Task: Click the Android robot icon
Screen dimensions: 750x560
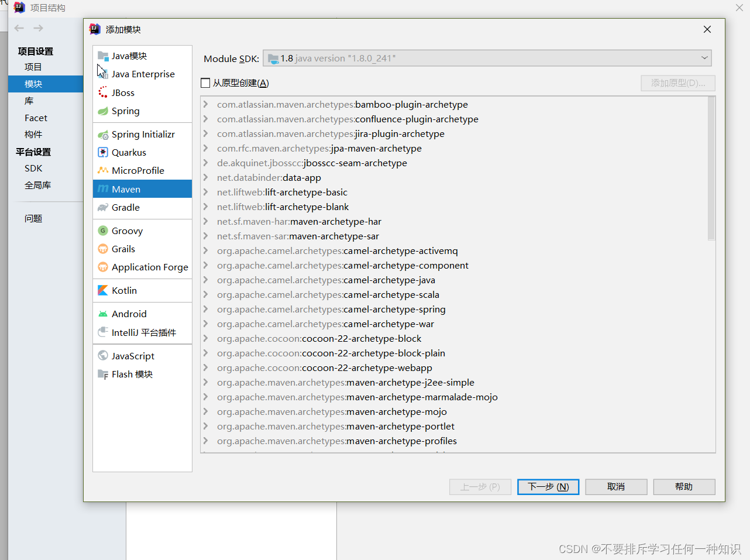Action: 103,314
